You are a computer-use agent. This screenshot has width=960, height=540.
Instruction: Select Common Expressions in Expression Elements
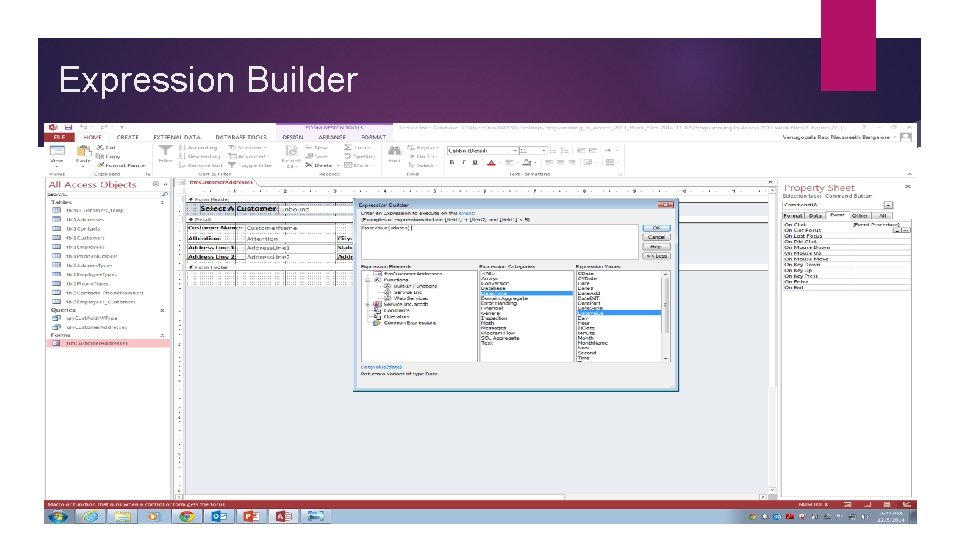pyautogui.click(x=410, y=323)
